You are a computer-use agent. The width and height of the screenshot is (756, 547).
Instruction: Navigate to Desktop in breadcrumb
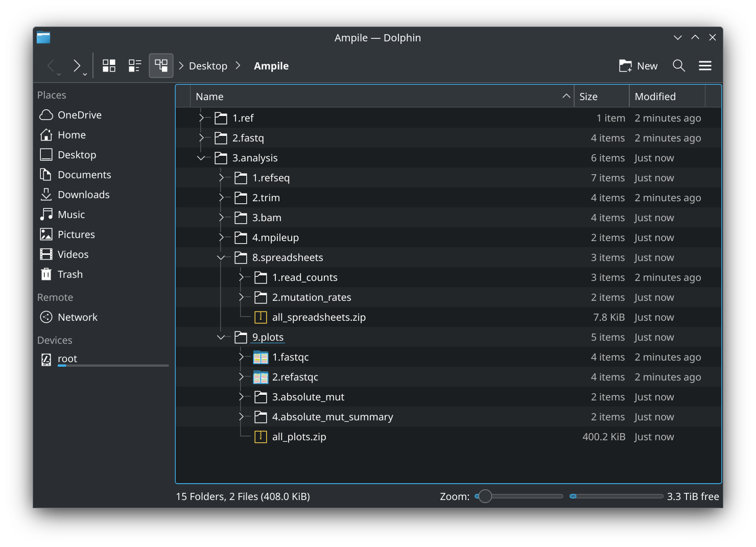pos(208,66)
